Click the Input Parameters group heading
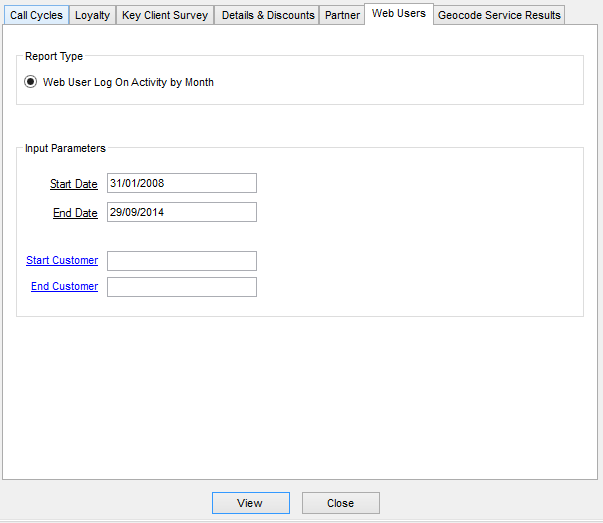 coord(65,148)
